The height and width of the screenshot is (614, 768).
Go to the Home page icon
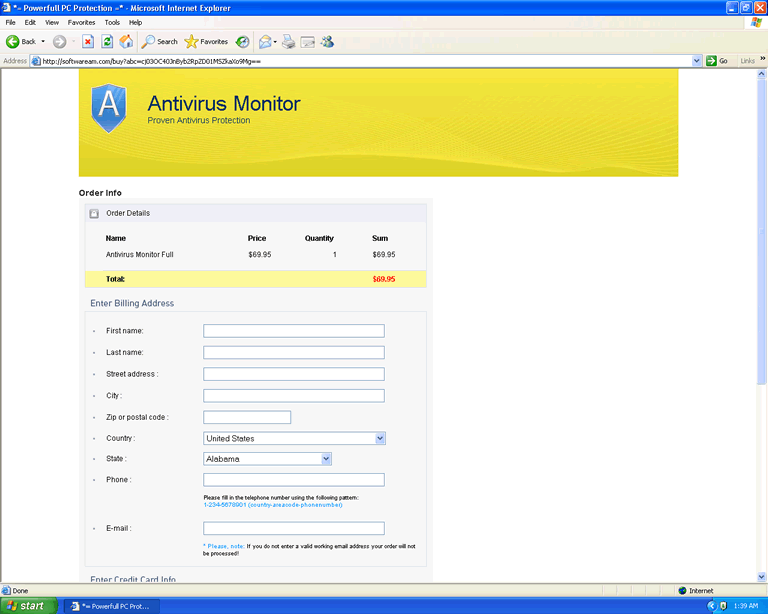126,41
